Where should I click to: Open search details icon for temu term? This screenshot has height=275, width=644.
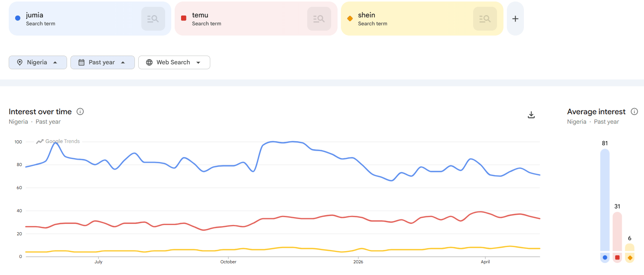(319, 19)
